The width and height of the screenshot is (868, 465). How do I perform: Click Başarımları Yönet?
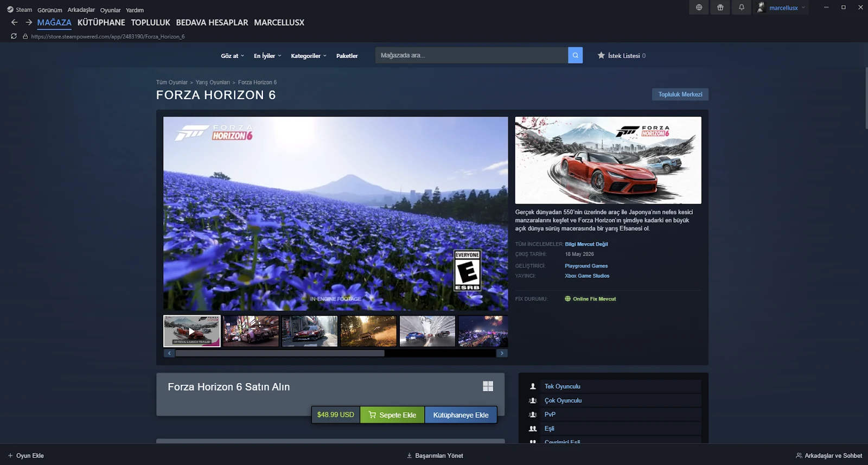pos(435,456)
